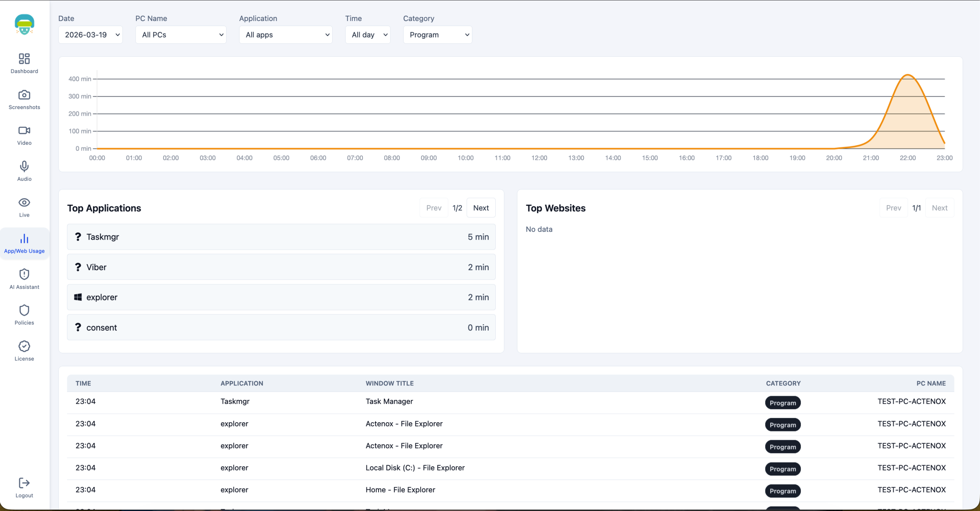Click the Logout icon
The width and height of the screenshot is (980, 511).
coord(24,483)
